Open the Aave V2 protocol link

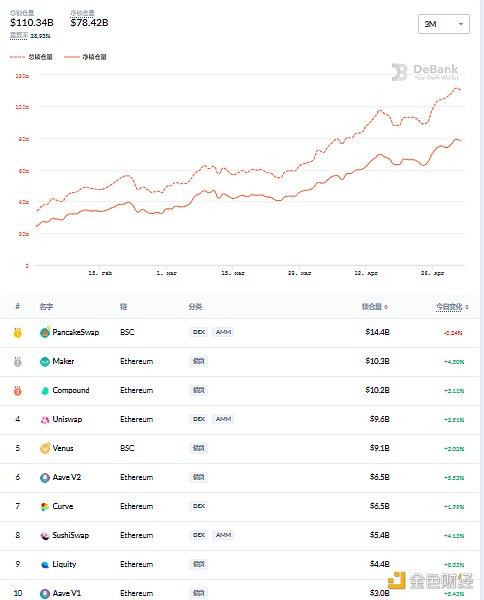67,477
